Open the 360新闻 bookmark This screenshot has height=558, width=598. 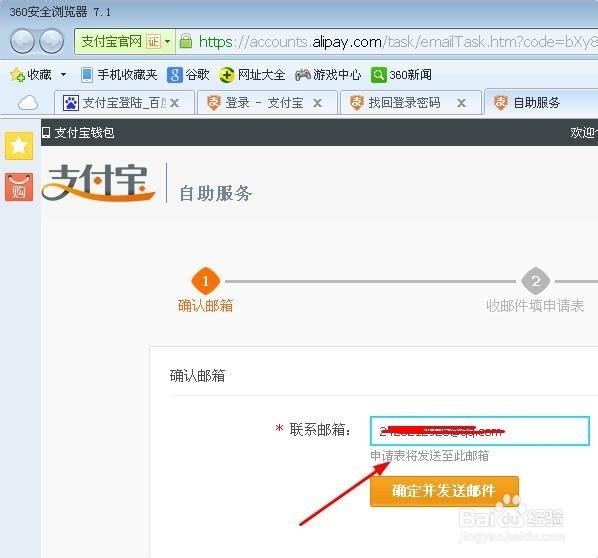click(401, 75)
